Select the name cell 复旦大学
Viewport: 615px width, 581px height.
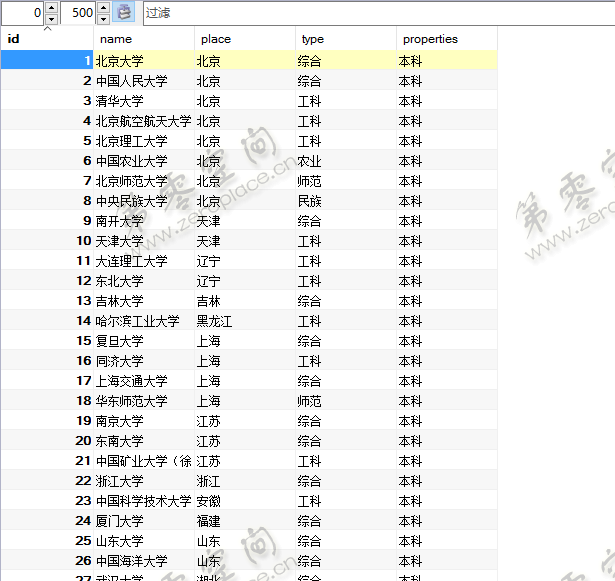(x=144, y=341)
